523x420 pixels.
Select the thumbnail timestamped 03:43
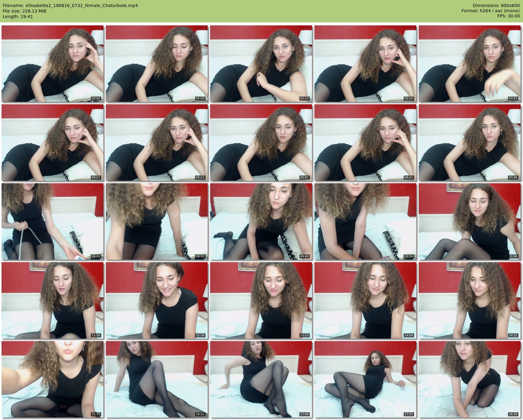tap(470, 64)
